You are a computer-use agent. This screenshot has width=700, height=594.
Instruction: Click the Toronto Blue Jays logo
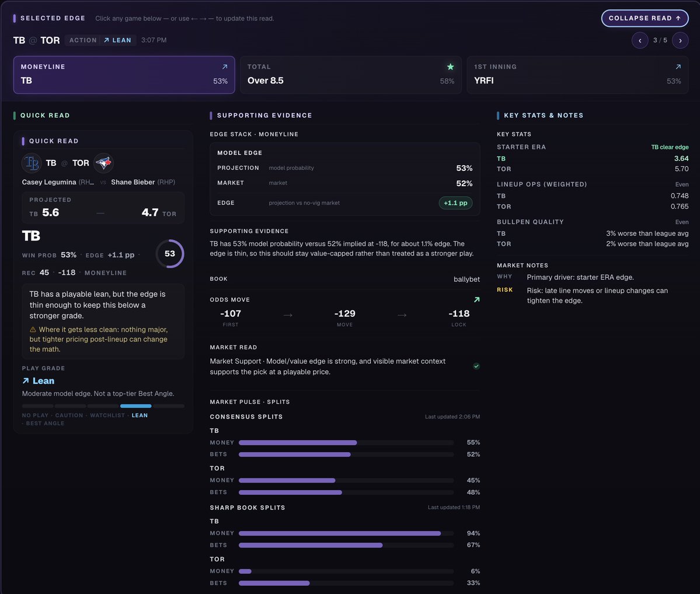103,163
